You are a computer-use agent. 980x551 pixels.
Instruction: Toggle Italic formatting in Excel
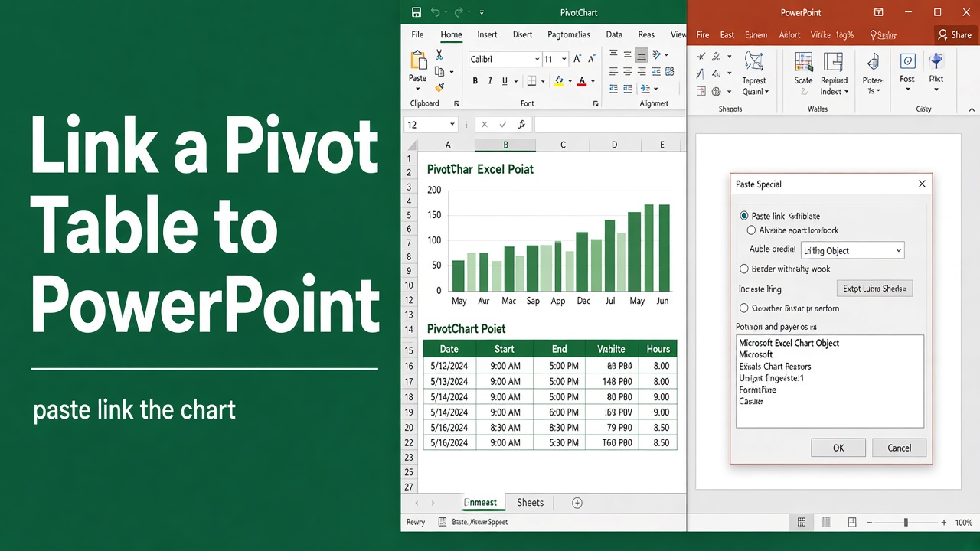coord(490,81)
